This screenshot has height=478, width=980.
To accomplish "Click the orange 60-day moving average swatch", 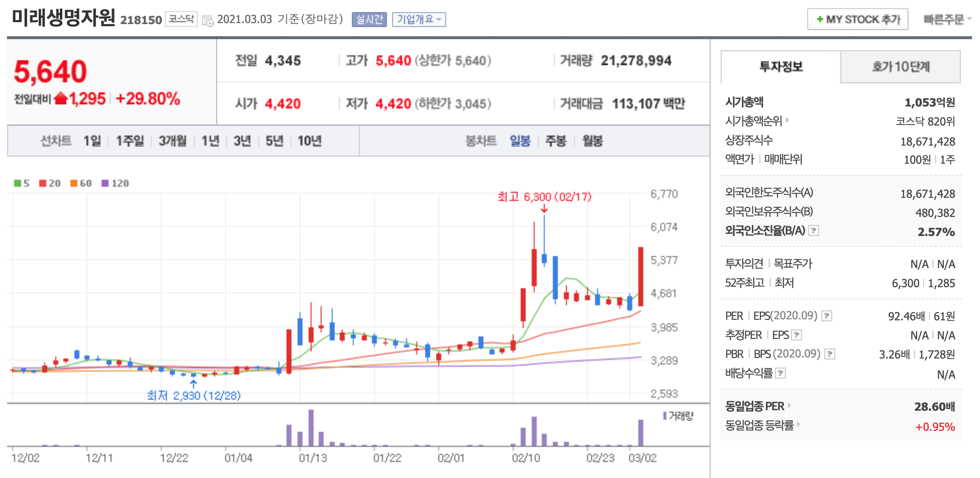I will (74, 183).
